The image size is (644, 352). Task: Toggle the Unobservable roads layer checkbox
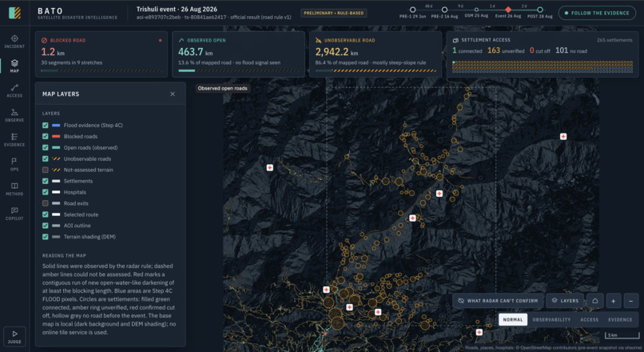click(46, 158)
